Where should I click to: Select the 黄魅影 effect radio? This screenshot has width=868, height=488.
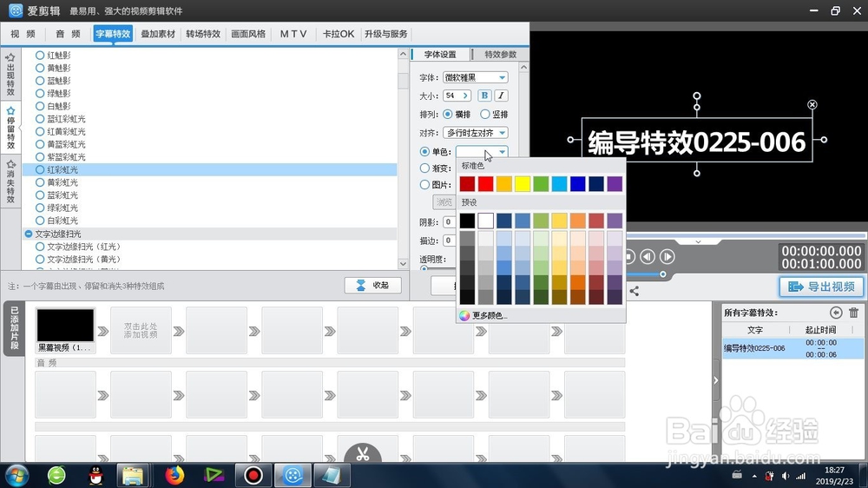click(x=40, y=68)
